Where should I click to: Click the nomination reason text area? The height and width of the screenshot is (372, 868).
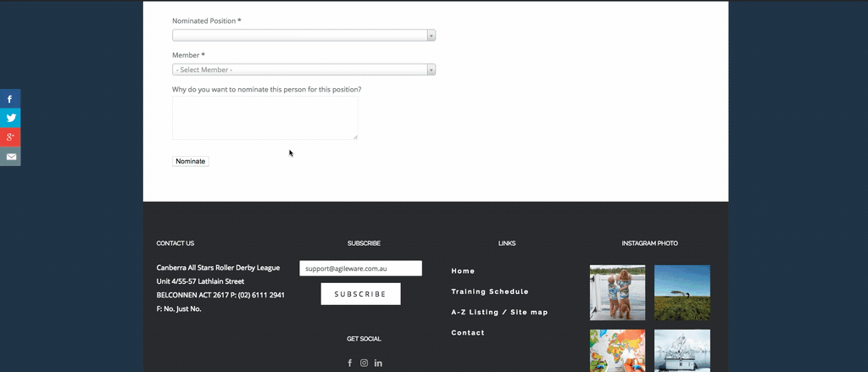[264, 117]
